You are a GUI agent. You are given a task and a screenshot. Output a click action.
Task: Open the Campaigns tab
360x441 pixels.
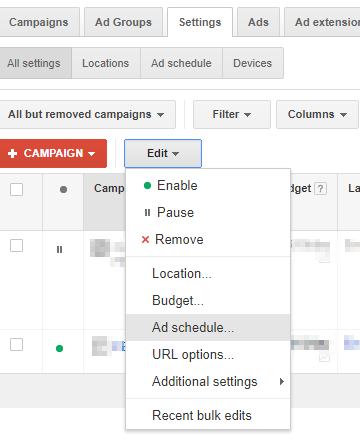point(39,22)
